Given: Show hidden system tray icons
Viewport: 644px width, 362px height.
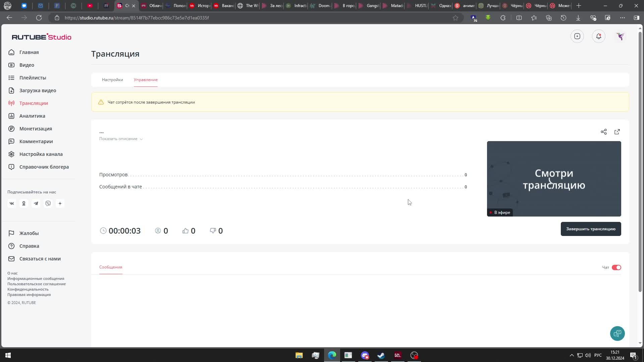Looking at the screenshot, I should click(572, 355).
